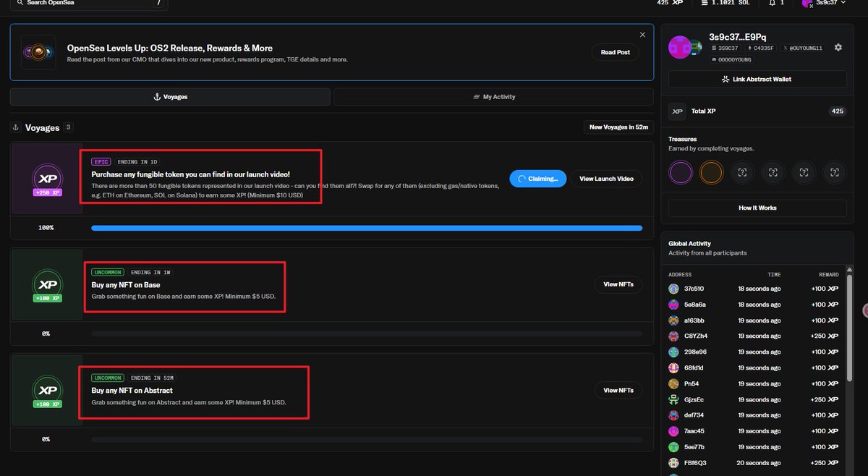Click the 'Buy any NFT on Base' title

[x=126, y=285]
